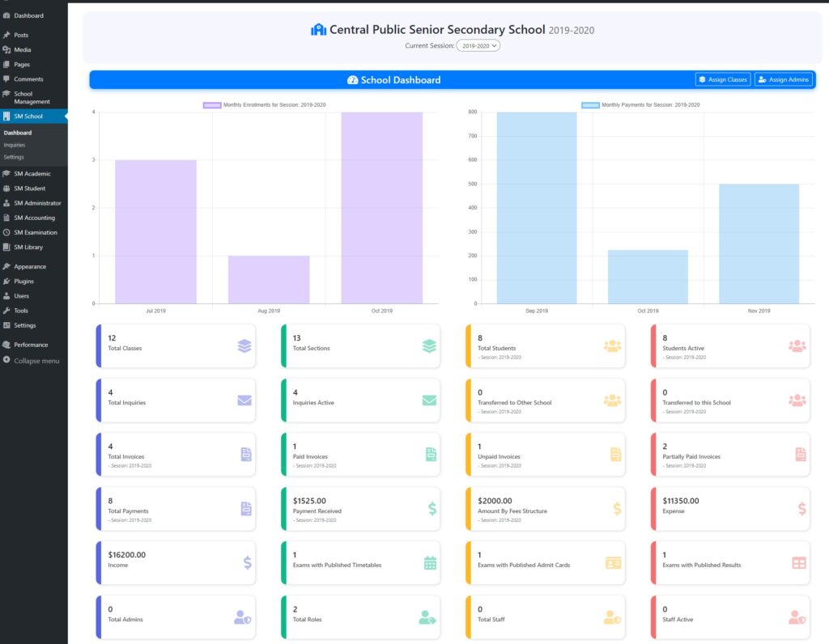The width and height of the screenshot is (829, 644).
Task: Toggle the Monthly Enrollments legend swatch
Action: tap(212, 105)
